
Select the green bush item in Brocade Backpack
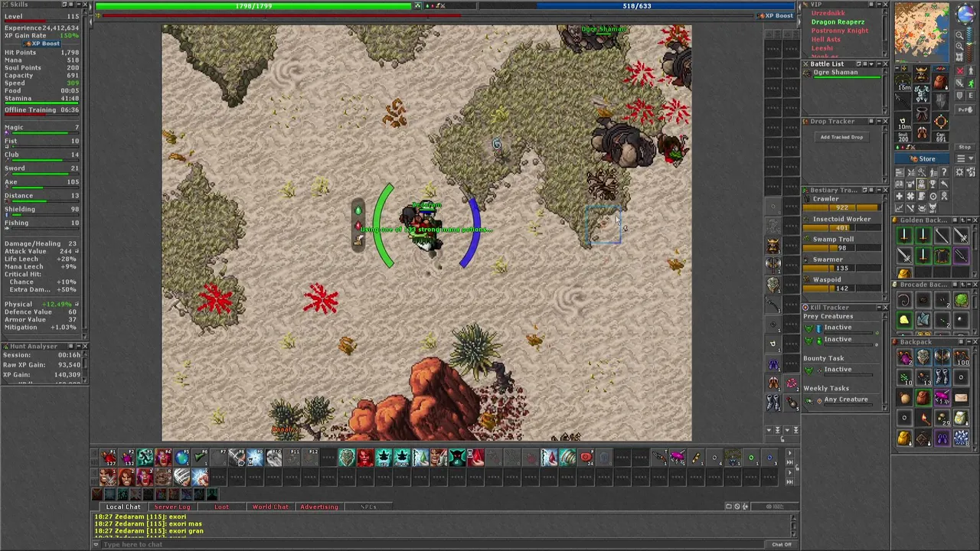[962, 300]
